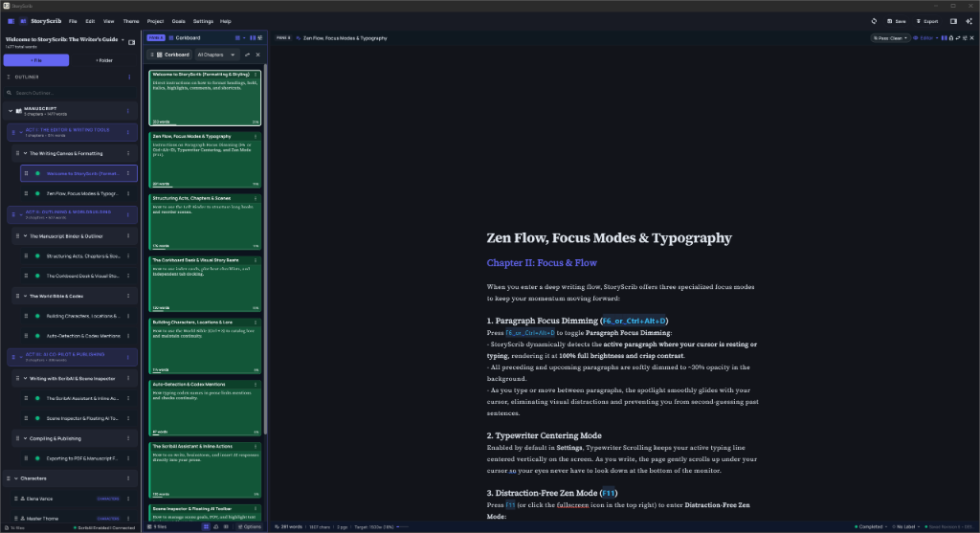Close Pane B with the X icon
980x533 pixels.
[x=971, y=38]
